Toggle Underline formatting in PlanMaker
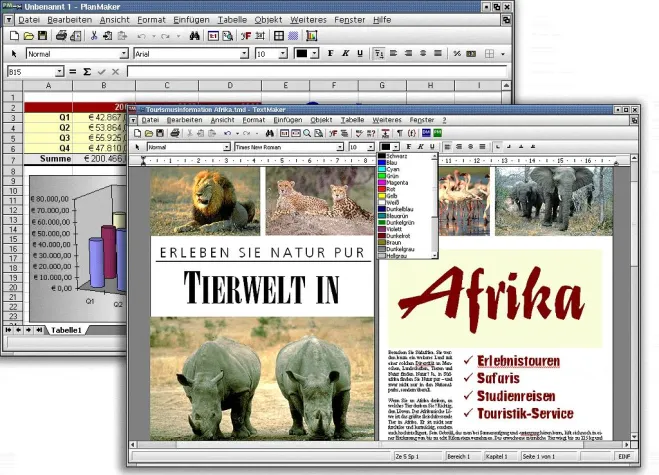The image size is (659, 475). (x=361, y=53)
